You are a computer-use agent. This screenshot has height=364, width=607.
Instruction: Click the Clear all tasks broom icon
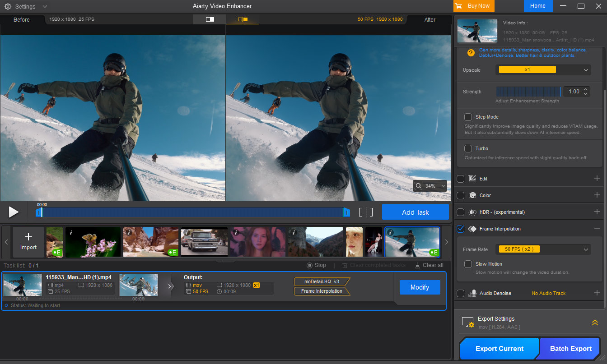(x=417, y=265)
